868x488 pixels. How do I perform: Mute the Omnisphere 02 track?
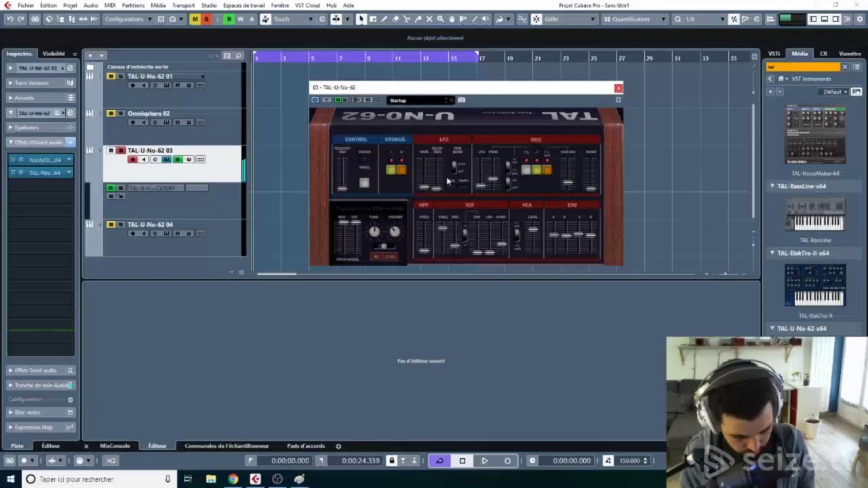tap(111, 114)
